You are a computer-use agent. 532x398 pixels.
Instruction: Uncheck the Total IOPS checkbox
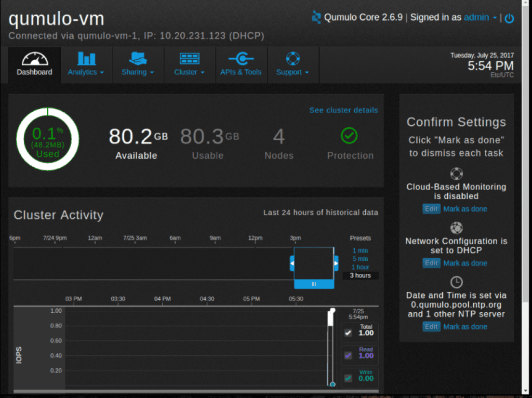click(348, 333)
